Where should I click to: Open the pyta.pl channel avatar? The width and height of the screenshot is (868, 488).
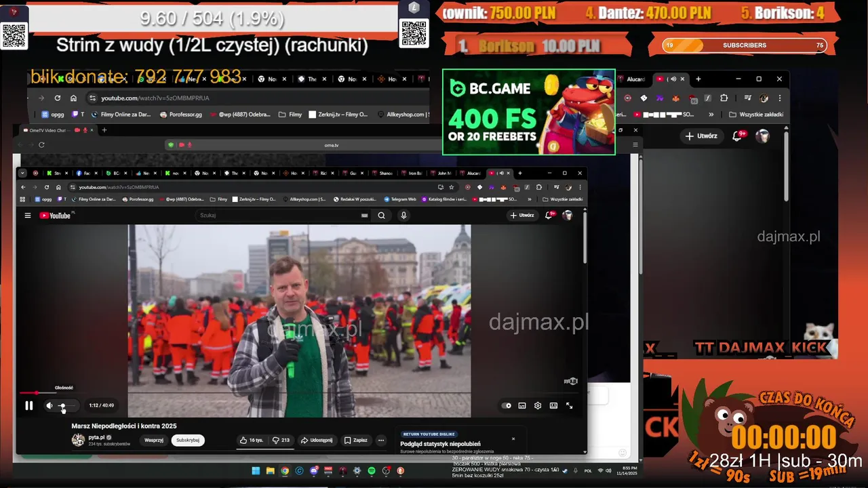point(78,440)
